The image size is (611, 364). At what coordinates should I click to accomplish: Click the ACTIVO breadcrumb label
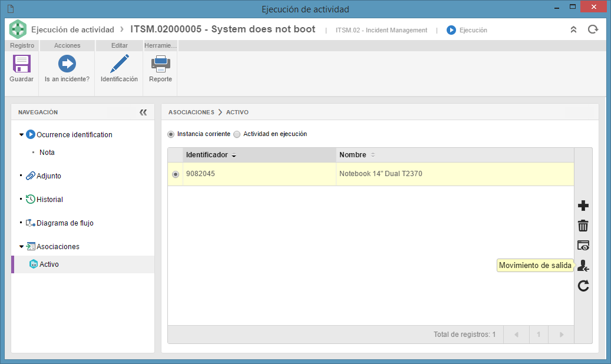(x=237, y=112)
